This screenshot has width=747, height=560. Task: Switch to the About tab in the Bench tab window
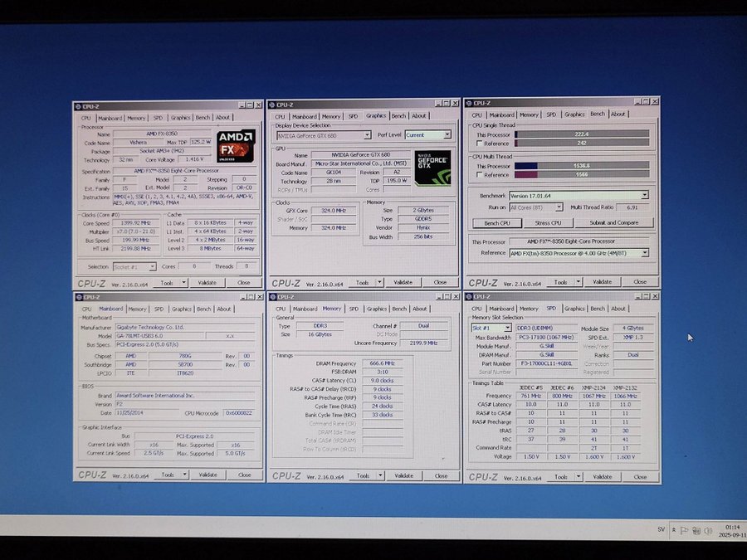tap(618, 114)
